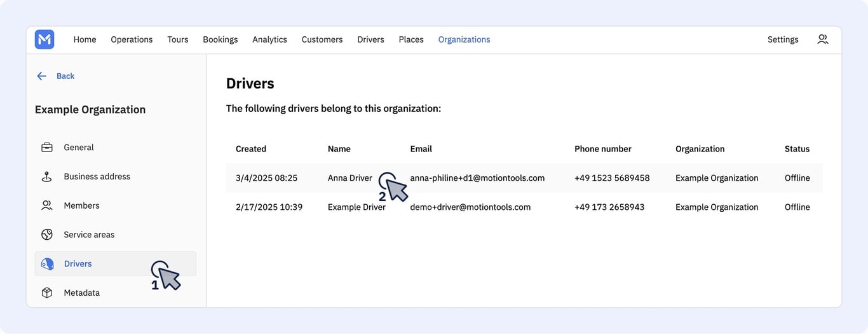Open the Bookings page
The width and height of the screenshot is (868, 334).
click(220, 39)
